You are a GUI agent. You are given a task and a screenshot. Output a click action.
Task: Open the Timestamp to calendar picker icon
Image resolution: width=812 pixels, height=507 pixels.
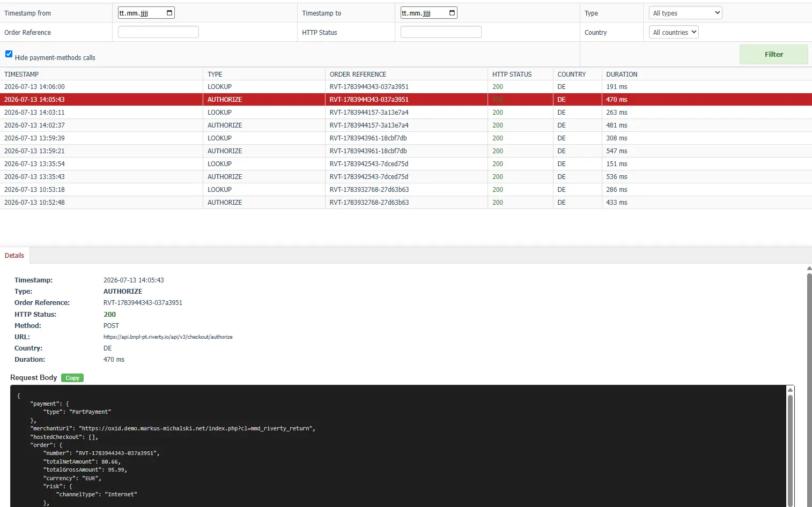click(x=452, y=13)
